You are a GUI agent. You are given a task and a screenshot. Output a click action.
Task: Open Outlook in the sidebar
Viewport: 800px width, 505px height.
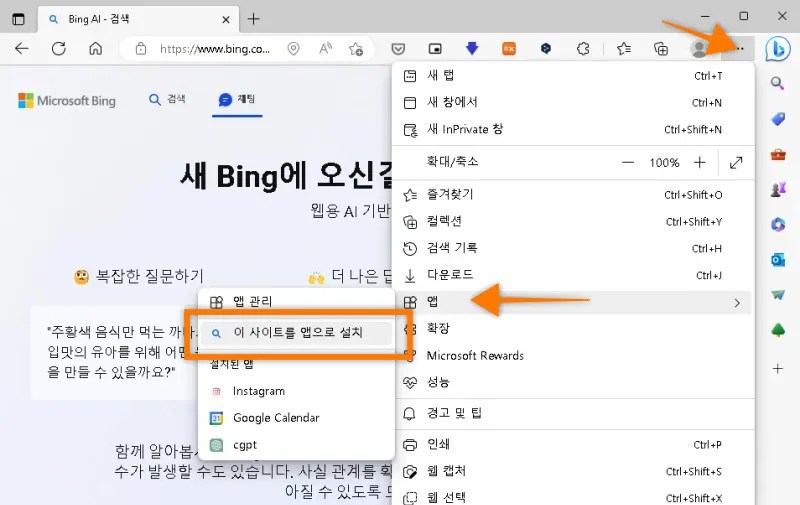[x=778, y=260]
